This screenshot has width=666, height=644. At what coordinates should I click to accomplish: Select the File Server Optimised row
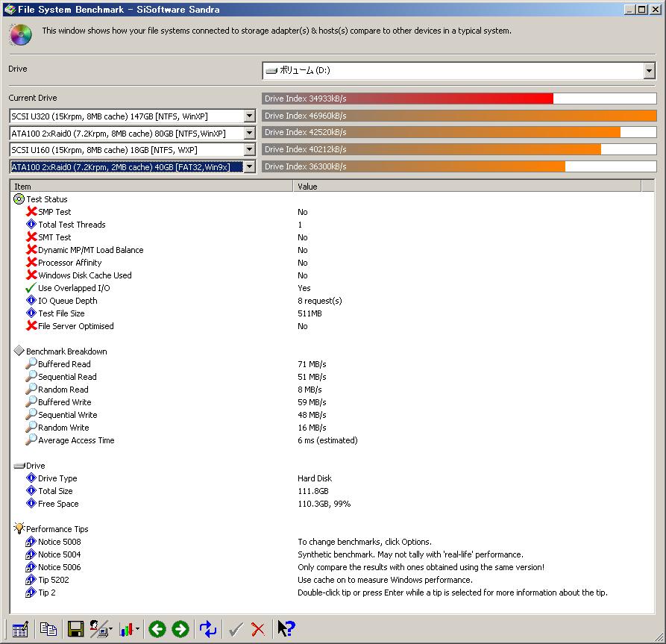[331, 326]
